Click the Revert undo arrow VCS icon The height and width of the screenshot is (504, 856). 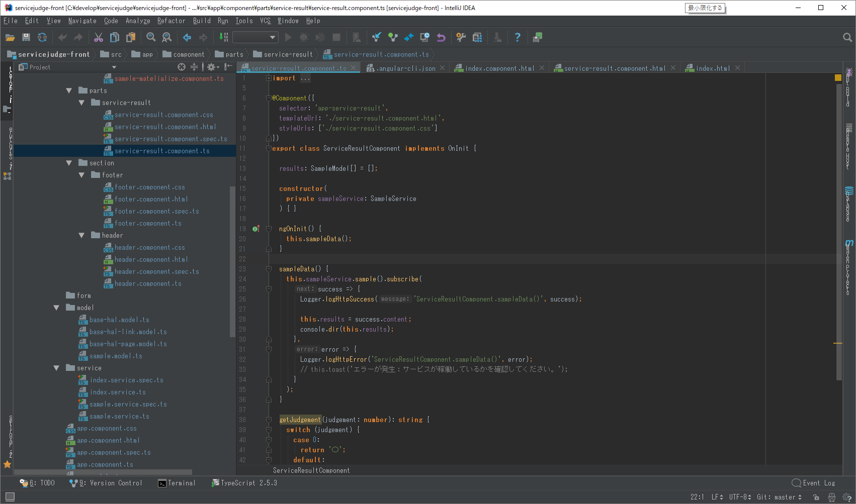[441, 37]
